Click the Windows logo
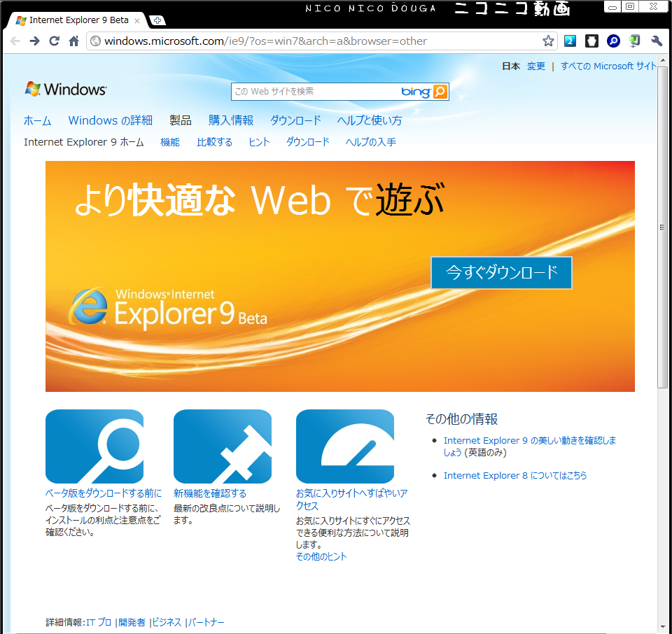The image size is (672, 634). tap(65, 89)
